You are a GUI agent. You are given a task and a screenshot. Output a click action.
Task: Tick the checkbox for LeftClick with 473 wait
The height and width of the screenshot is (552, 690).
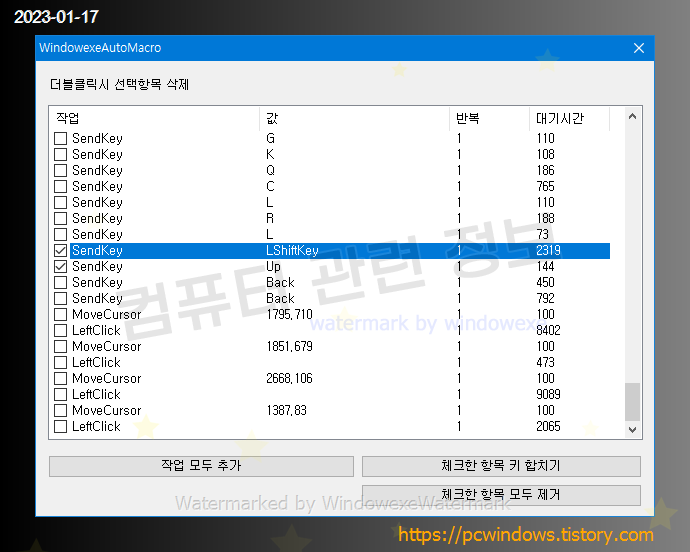coord(60,362)
